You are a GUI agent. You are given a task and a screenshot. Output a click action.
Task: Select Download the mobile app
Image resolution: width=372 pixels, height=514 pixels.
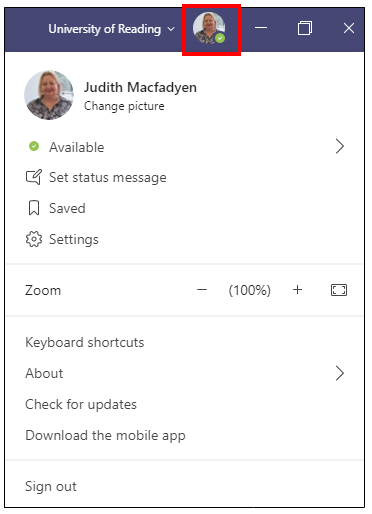105,435
